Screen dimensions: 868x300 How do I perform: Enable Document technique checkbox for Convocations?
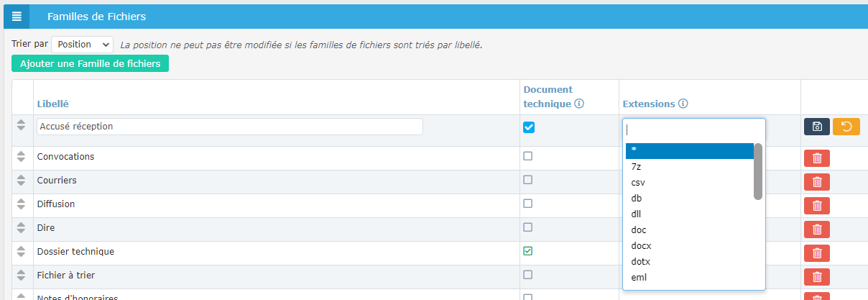point(528,156)
